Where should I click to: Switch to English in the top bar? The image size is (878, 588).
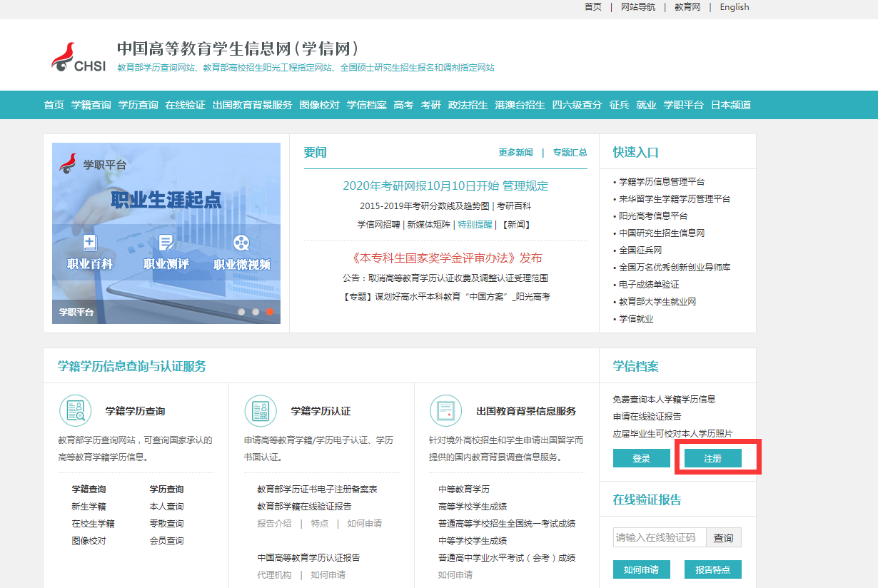click(x=735, y=7)
